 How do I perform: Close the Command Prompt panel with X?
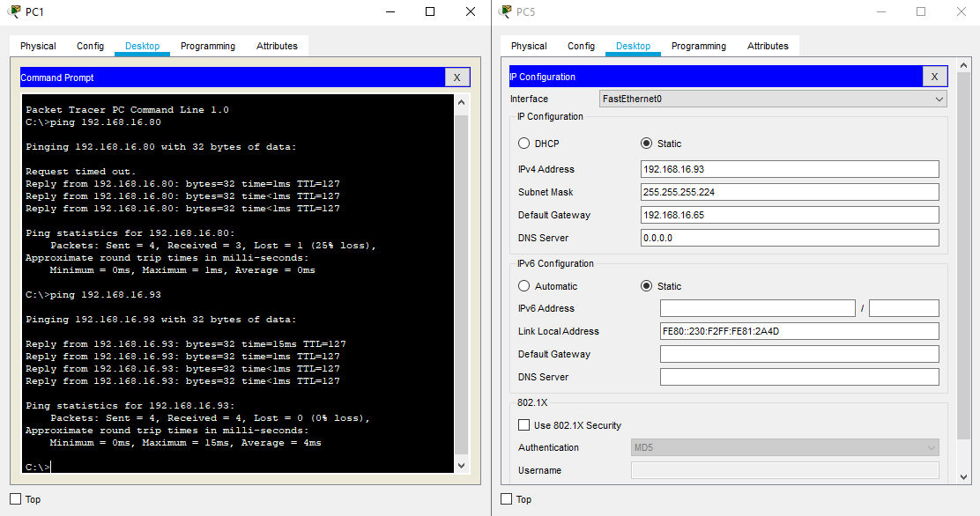[x=457, y=77]
